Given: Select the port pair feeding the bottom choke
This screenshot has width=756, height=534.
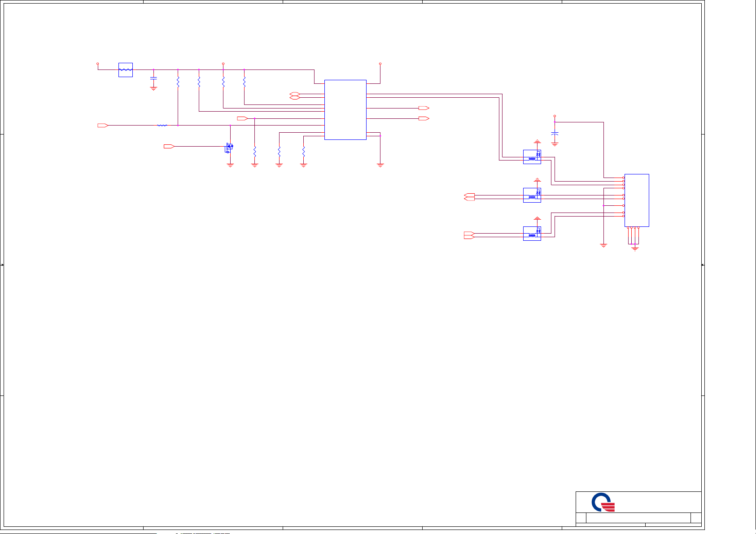Looking at the screenshot, I should [469, 235].
